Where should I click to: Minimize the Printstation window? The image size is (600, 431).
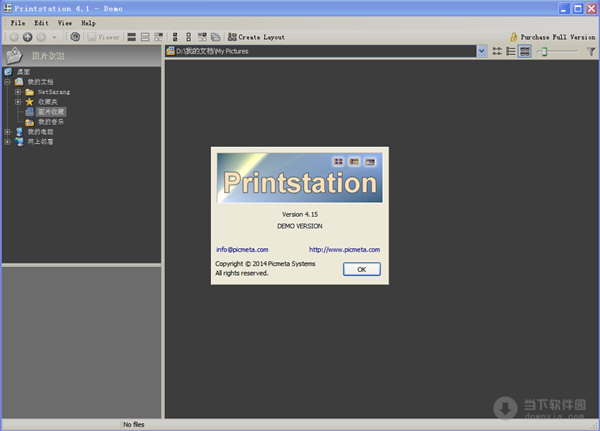click(x=564, y=8)
